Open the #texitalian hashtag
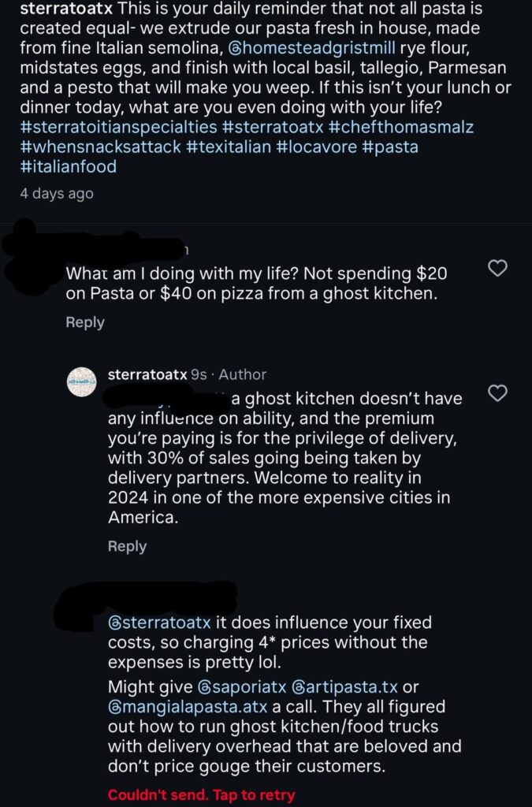 (226, 147)
